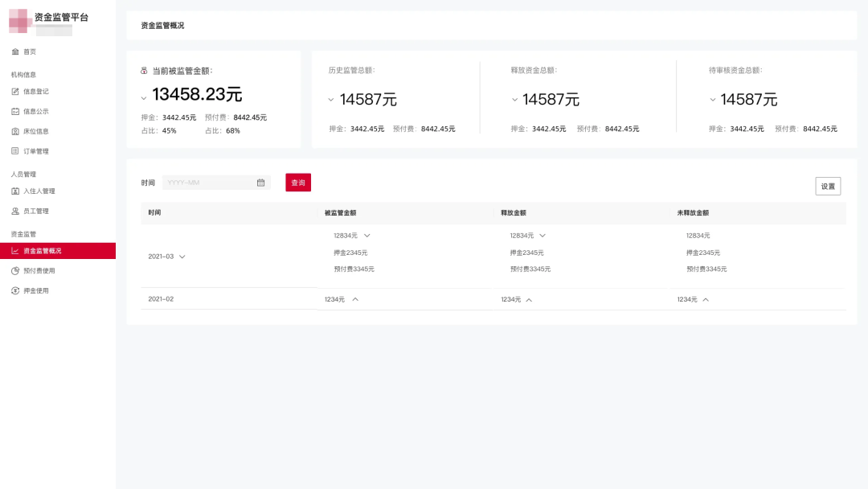Click the 订单管理 list icon
Viewport: 868px width, 489px height.
(15, 151)
